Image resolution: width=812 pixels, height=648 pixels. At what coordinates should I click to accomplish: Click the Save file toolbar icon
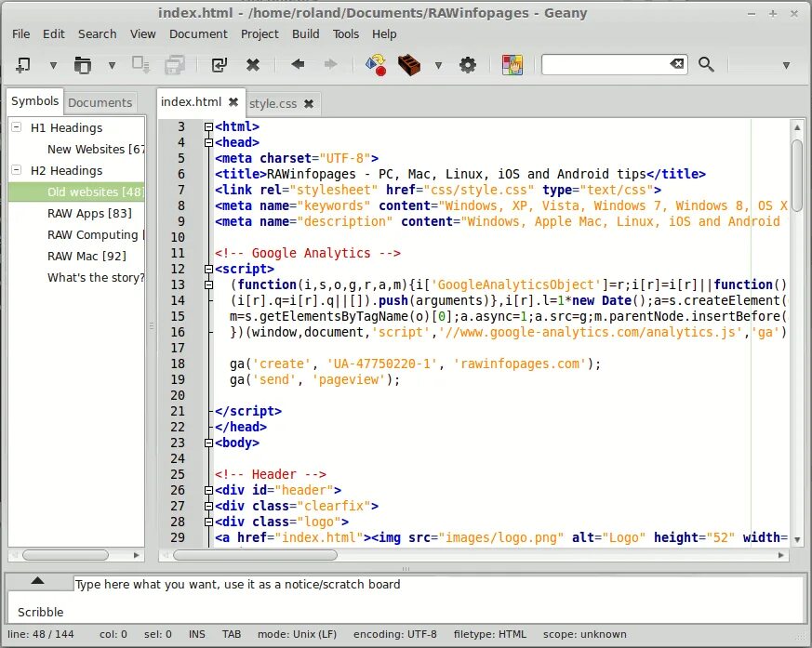tap(140, 65)
